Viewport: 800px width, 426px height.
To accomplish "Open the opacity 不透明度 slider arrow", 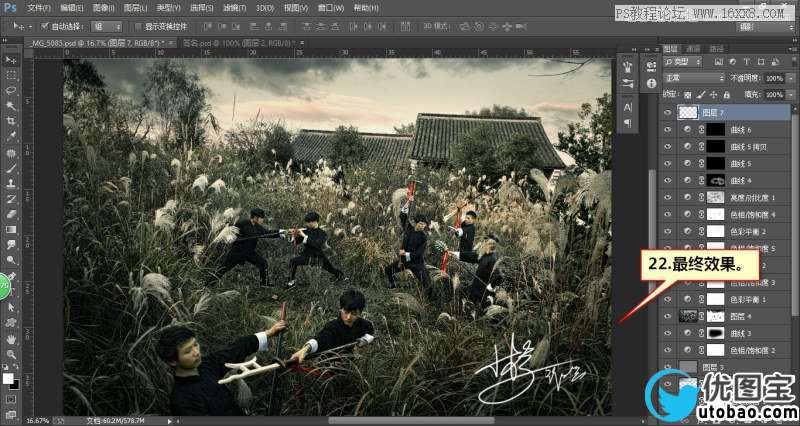I will tap(790, 78).
